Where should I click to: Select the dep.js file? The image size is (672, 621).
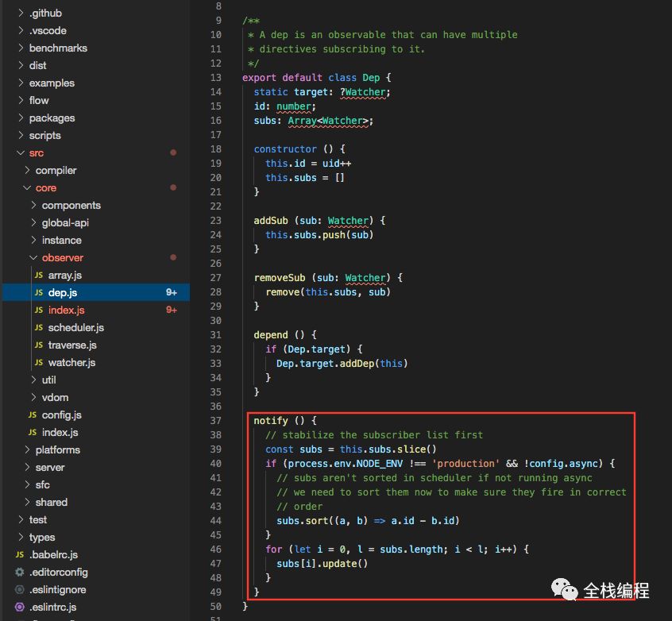pos(63,293)
